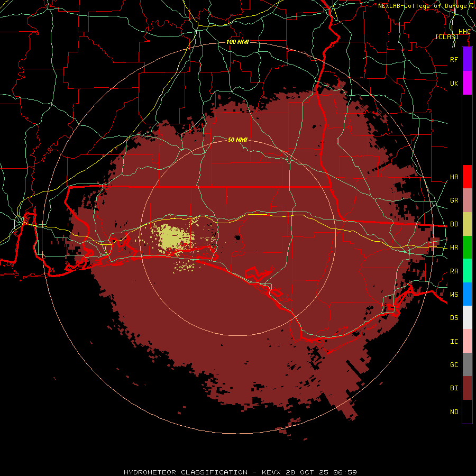Click the RF legend label

tap(454, 59)
